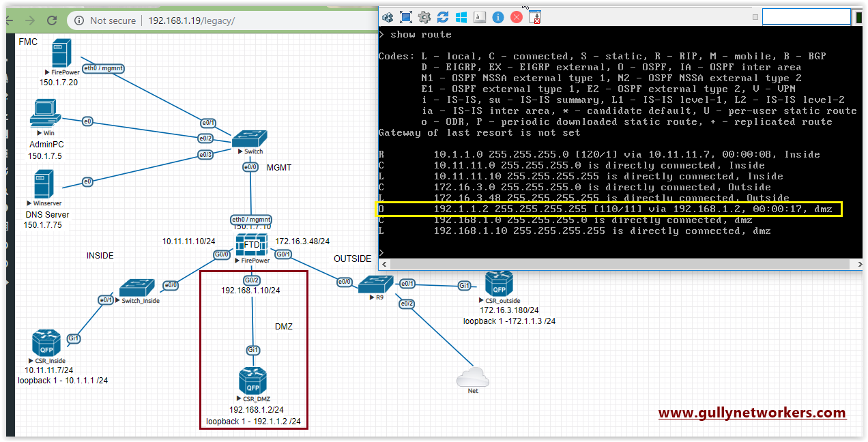Toggle fullscreen on the console toolbar
Viewport: 868px width, 442px height.
406,16
